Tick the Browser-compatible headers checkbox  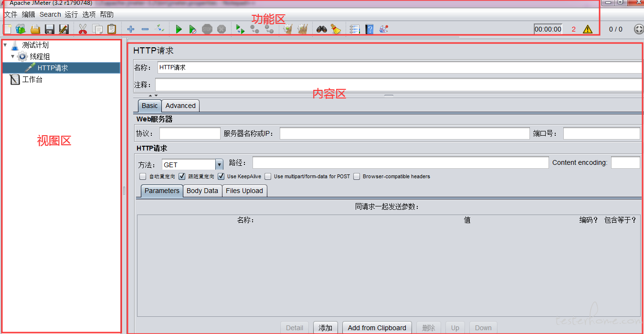click(x=357, y=176)
